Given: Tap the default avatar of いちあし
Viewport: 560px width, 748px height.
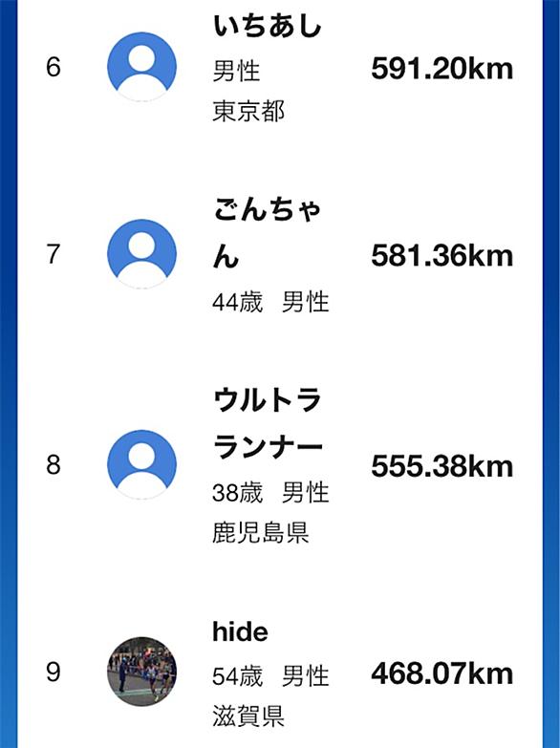Looking at the screenshot, I should point(141,67).
